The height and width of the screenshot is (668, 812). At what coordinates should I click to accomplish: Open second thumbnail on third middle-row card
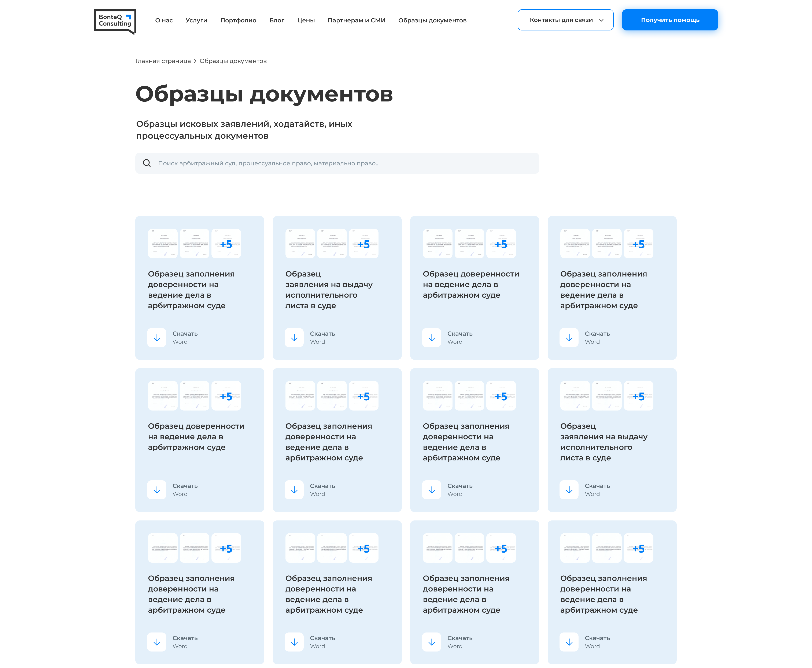coord(469,396)
